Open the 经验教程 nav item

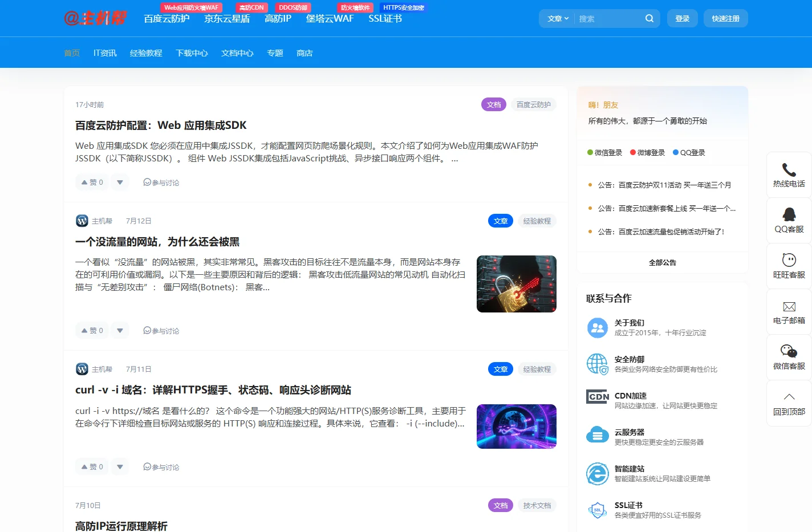(146, 53)
